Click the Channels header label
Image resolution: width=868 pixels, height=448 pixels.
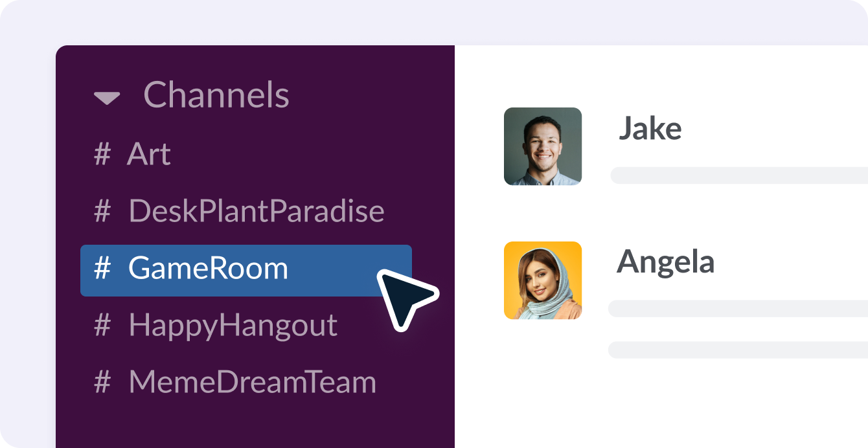coord(217,95)
